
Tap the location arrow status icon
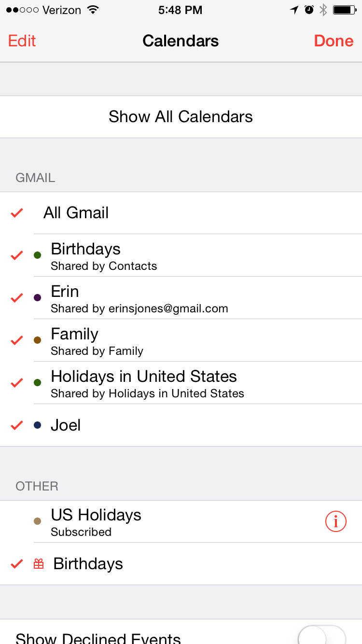(x=294, y=10)
